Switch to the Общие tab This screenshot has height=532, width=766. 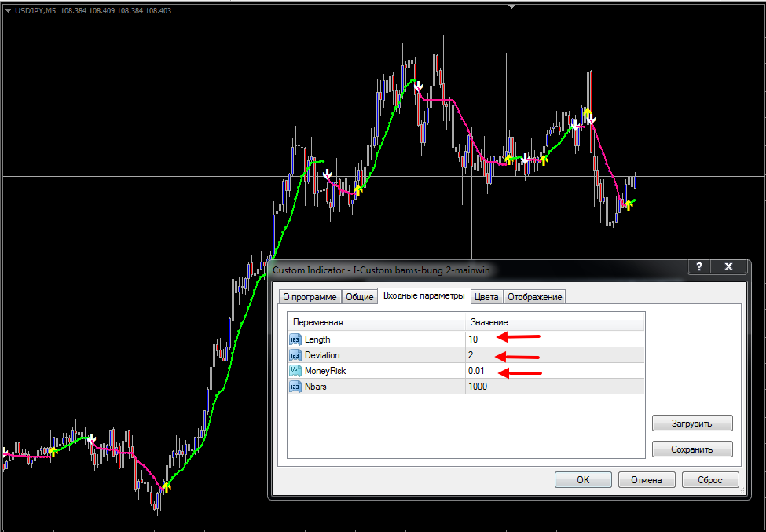(x=360, y=297)
